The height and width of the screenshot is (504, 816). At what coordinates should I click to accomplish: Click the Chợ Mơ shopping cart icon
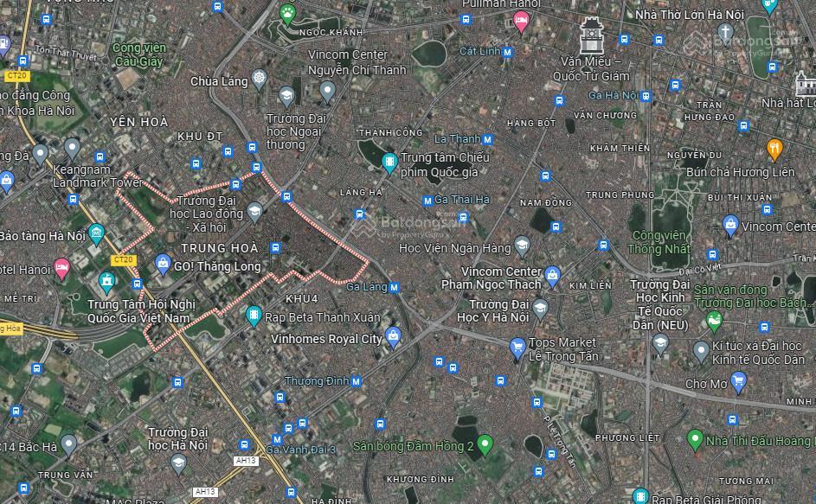(738, 382)
